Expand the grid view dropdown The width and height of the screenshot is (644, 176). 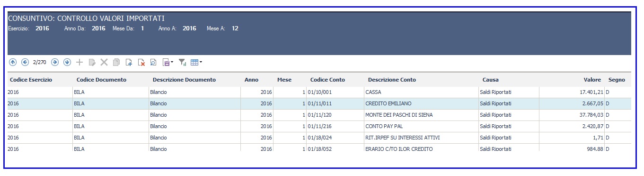coord(201,62)
